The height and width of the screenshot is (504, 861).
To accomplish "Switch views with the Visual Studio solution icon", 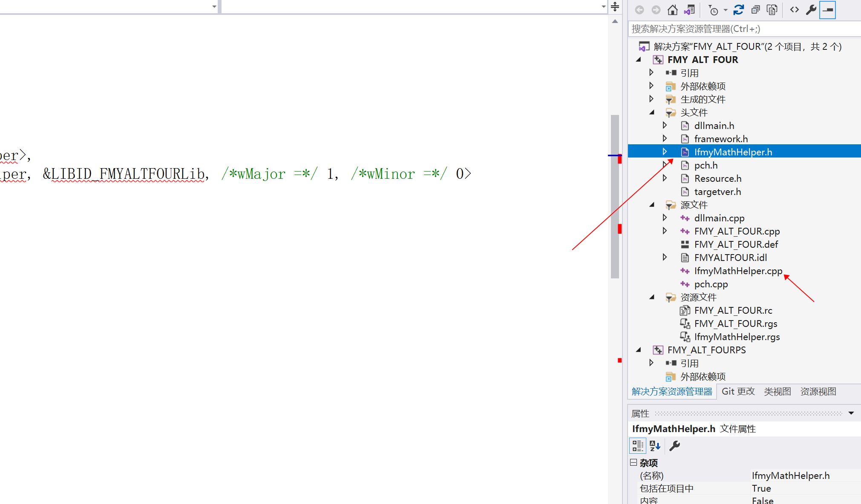I will (x=689, y=10).
